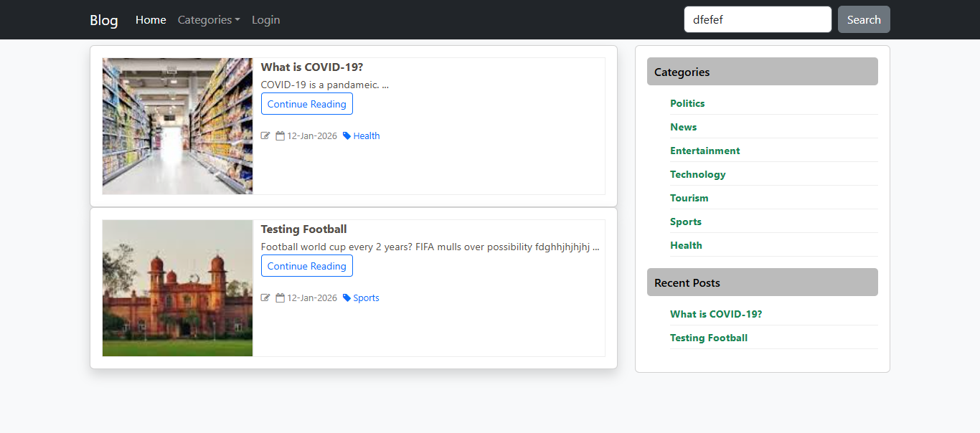Open the Login page from the navbar
Image resolution: width=980 pixels, height=433 pixels.
[265, 20]
